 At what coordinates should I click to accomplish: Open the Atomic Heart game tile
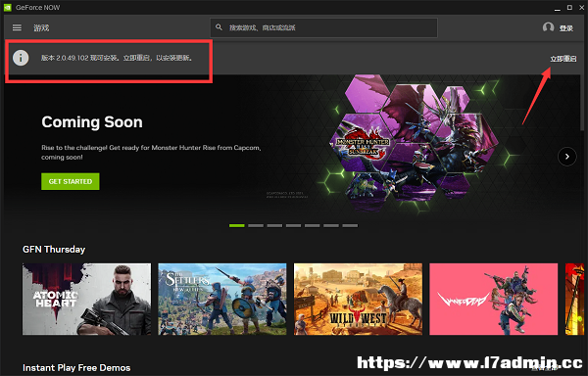click(86, 299)
